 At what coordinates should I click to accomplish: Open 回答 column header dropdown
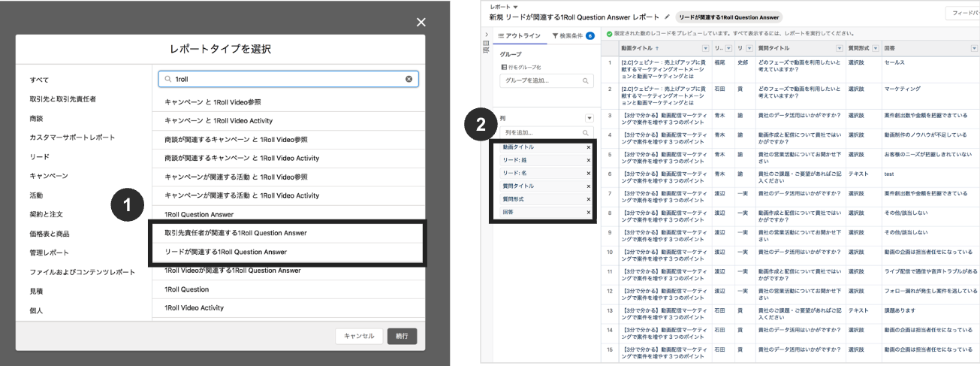(973, 48)
